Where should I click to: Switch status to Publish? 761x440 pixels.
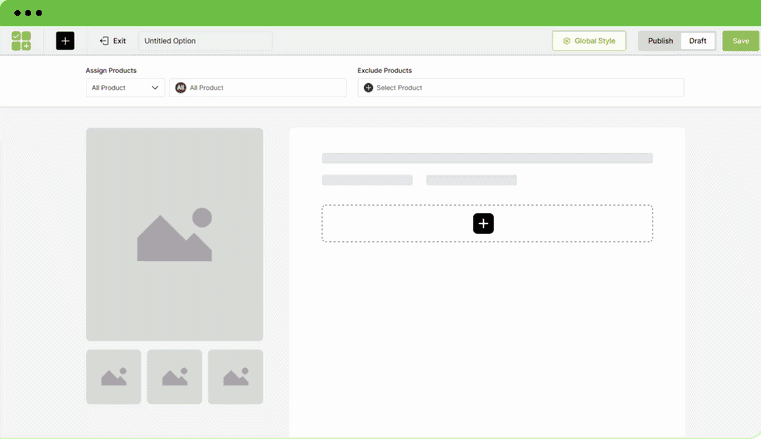660,41
